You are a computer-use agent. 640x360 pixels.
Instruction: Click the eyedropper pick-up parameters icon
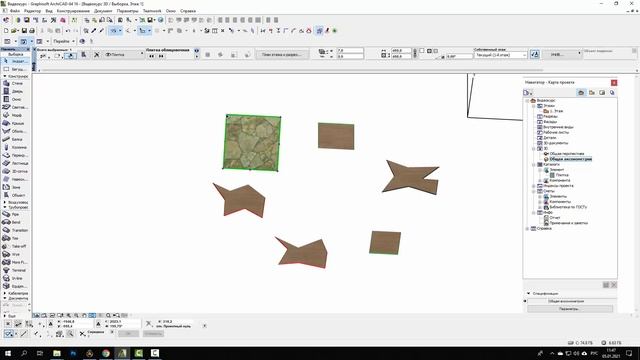[x=94, y=31]
